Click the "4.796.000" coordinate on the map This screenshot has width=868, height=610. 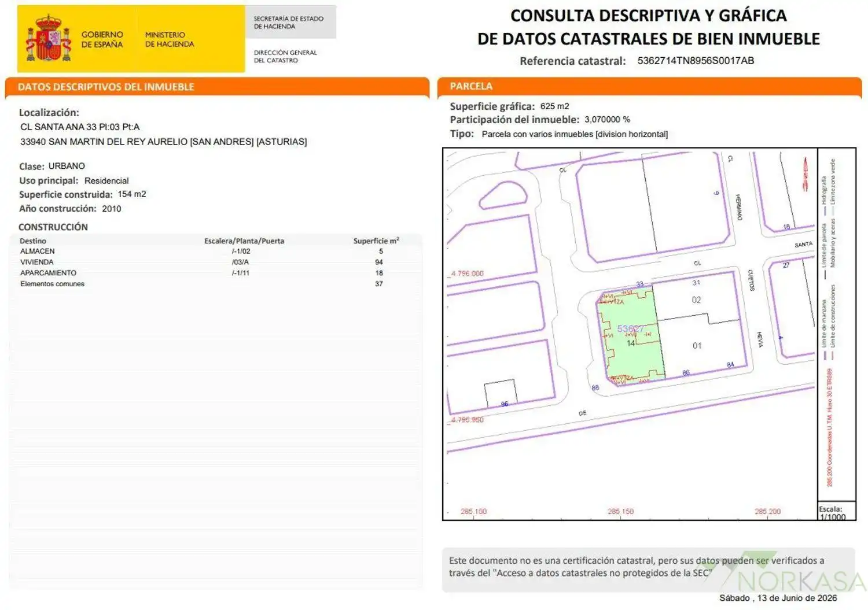pyautogui.click(x=468, y=273)
